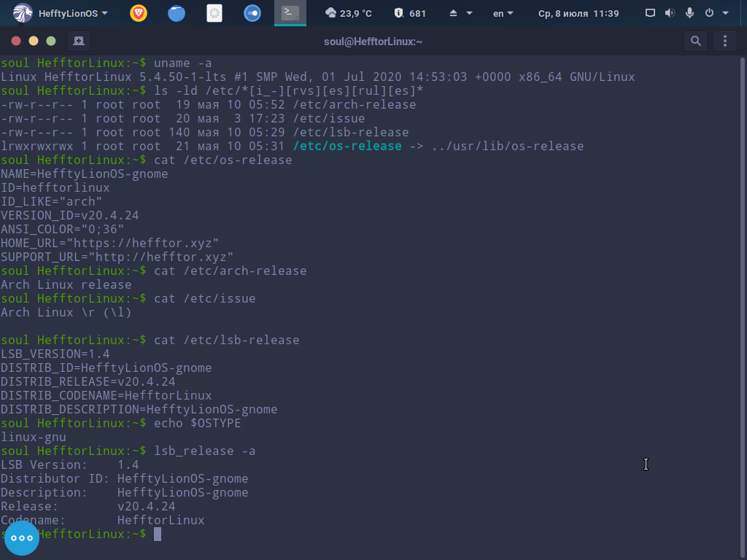Screen dimensions: 747x560
Task: Launch Brave browser from top panel
Action: (x=139, y=13)
